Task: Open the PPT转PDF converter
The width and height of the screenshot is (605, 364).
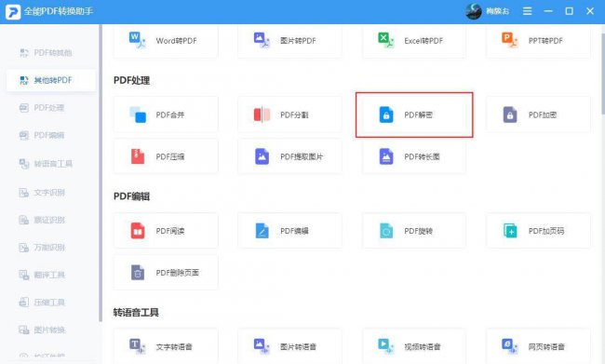Action: pos(538,41)
